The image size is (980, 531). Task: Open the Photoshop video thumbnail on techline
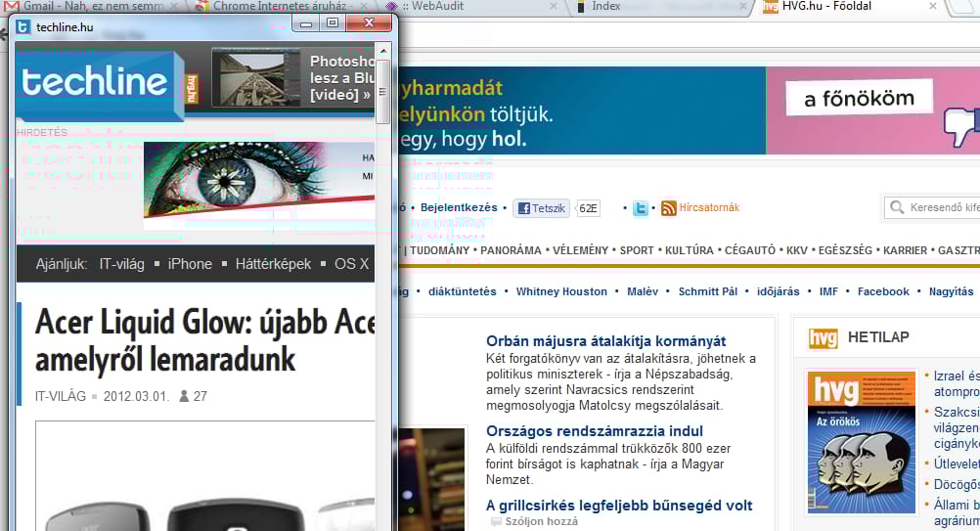[256, 78]
